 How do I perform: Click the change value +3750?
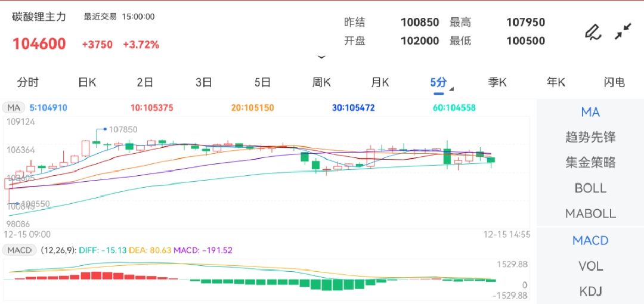pyautogui.click(x=97, y=45)
